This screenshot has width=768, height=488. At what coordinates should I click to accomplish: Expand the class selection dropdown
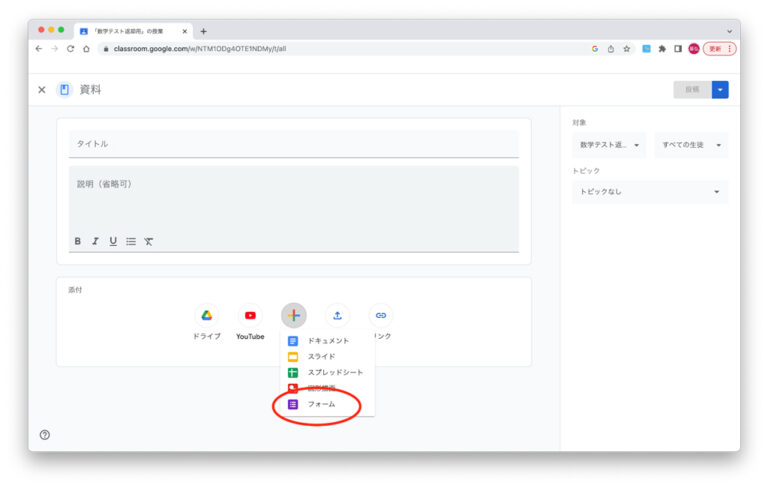(609, 145)
